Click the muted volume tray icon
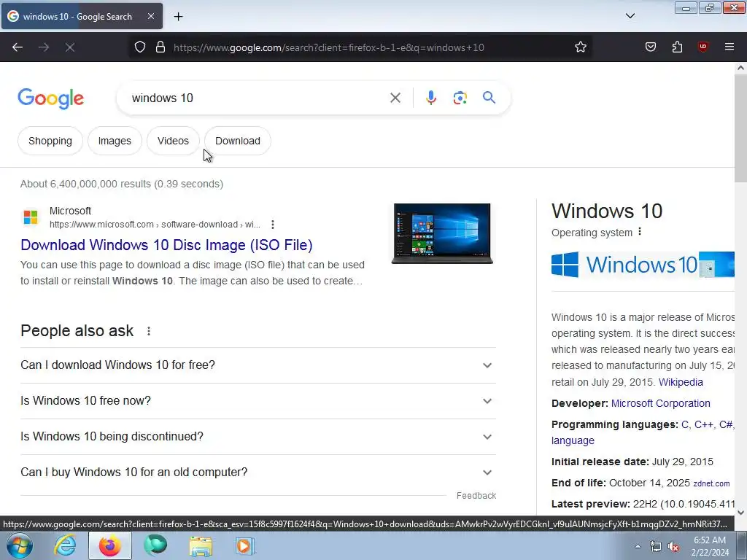747x560 pixels. tap(673, 547)
